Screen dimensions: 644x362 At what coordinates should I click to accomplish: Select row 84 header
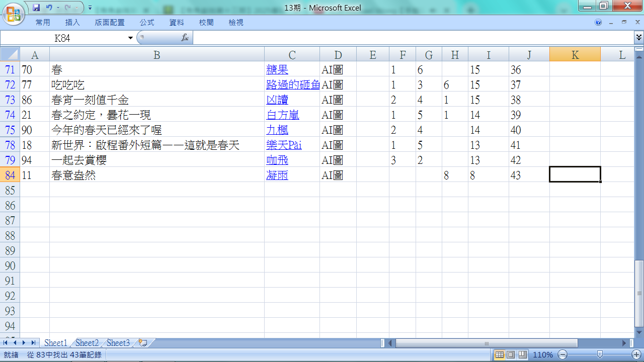pyautogui.click(x=10, y=175)
